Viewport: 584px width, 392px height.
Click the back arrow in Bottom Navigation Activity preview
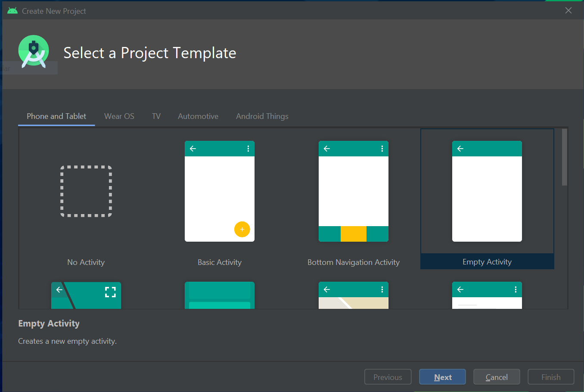point(326,148)
